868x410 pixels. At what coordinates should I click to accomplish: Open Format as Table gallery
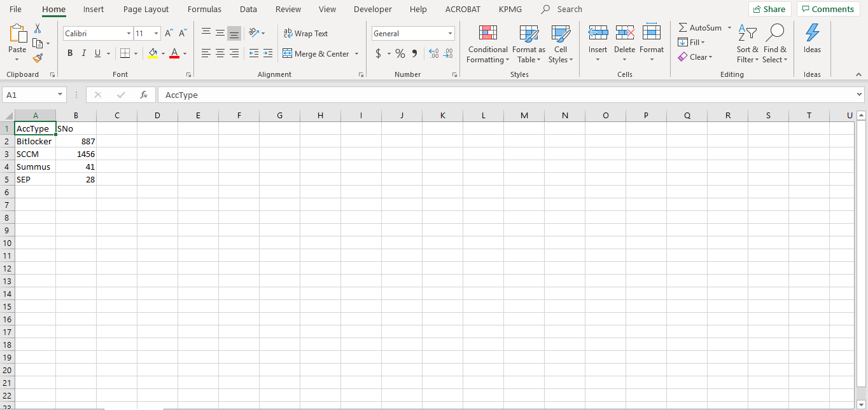529,44
